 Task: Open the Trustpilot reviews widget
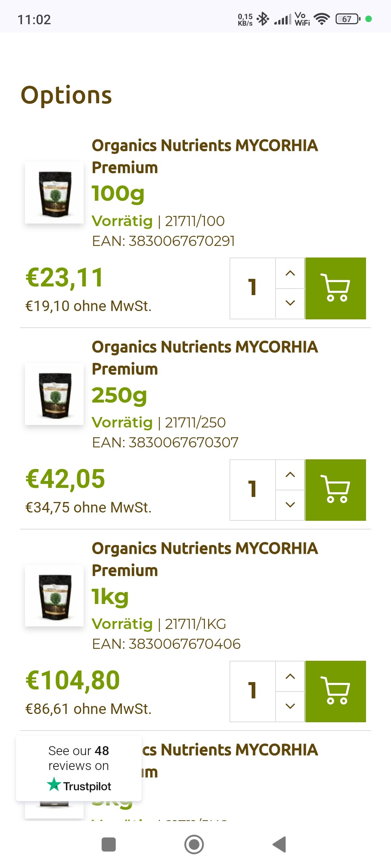point(79,768)
